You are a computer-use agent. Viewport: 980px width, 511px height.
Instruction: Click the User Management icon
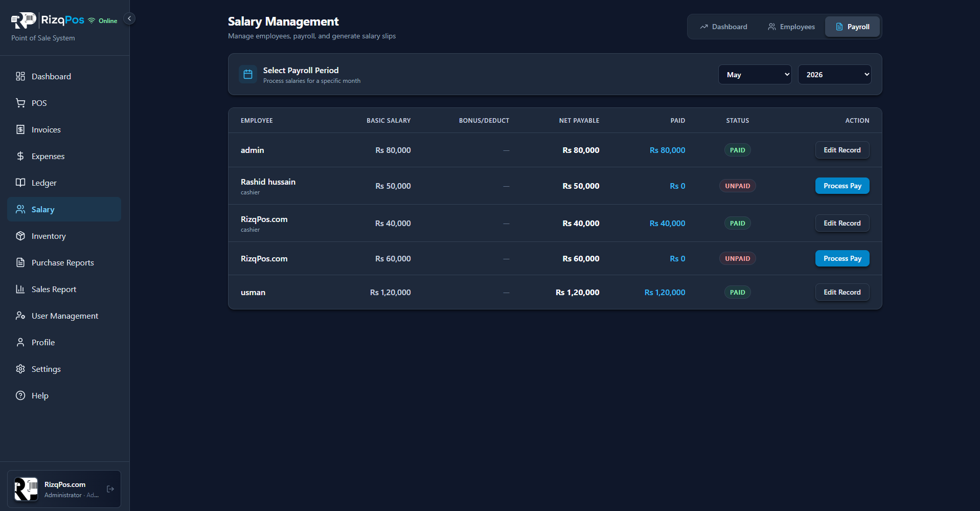[20, 316]
